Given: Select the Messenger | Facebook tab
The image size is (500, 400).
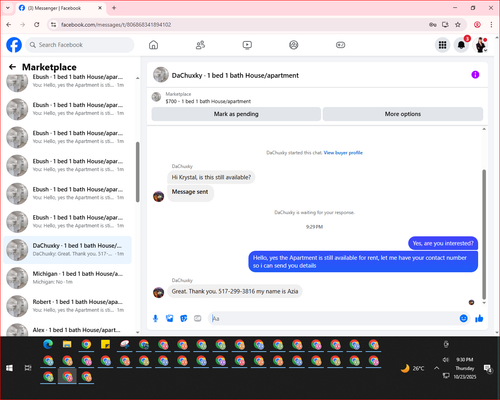Looking at the screenshot, I should tap(60, 8).
